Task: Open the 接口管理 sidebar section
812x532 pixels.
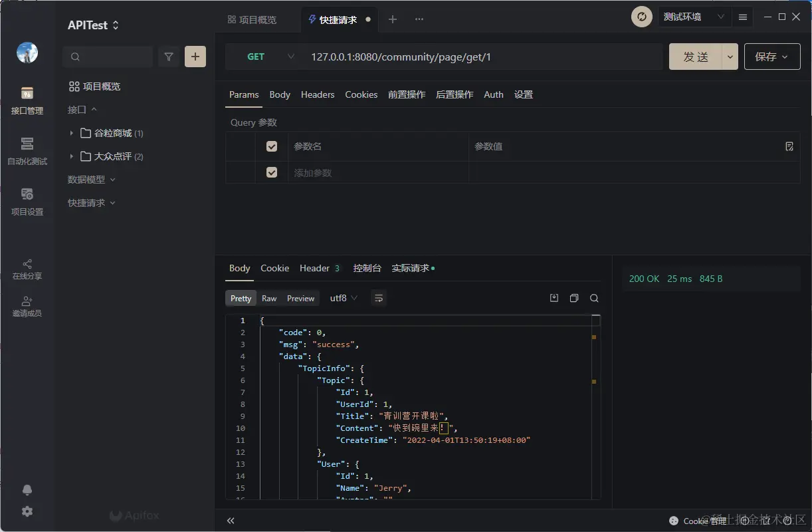Action: [27, 100]
